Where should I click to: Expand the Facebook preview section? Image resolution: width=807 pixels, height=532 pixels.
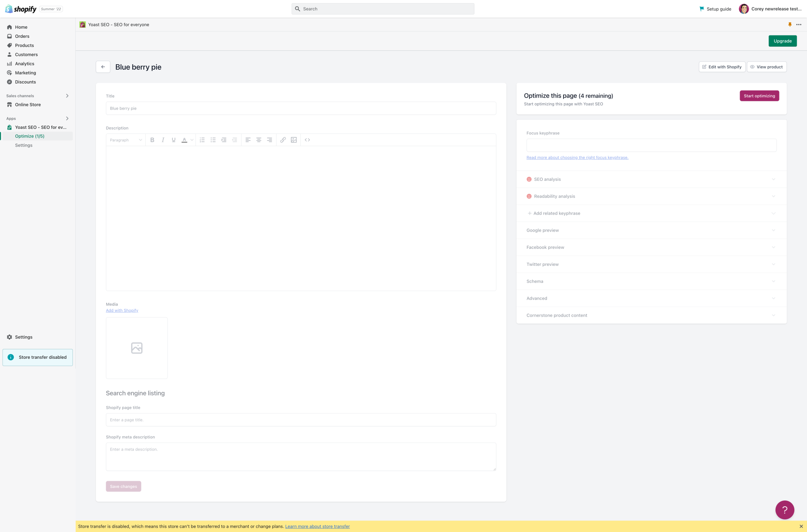pyautogui.click(x=651, y=247)
